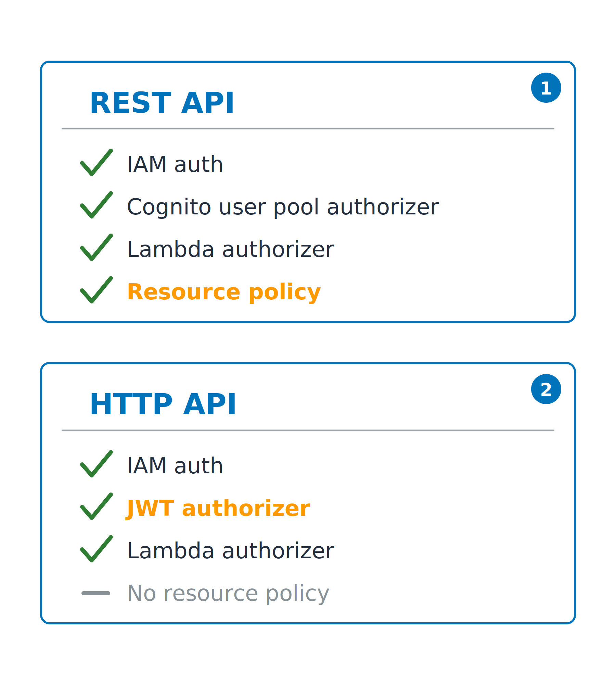Select Lambda authorizer under REST API
This screenshot has width=616, height=685.
click(230, 249)
